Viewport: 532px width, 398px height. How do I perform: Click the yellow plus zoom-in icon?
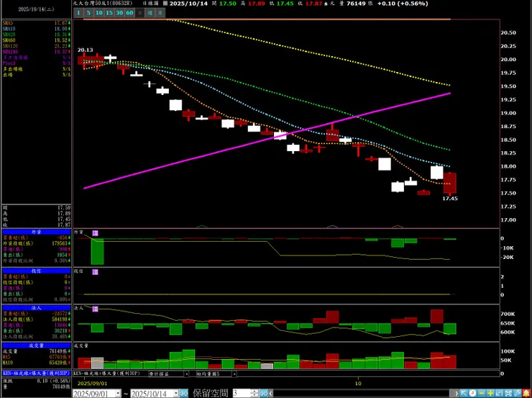pyautogui.click(x=490, y=393)
